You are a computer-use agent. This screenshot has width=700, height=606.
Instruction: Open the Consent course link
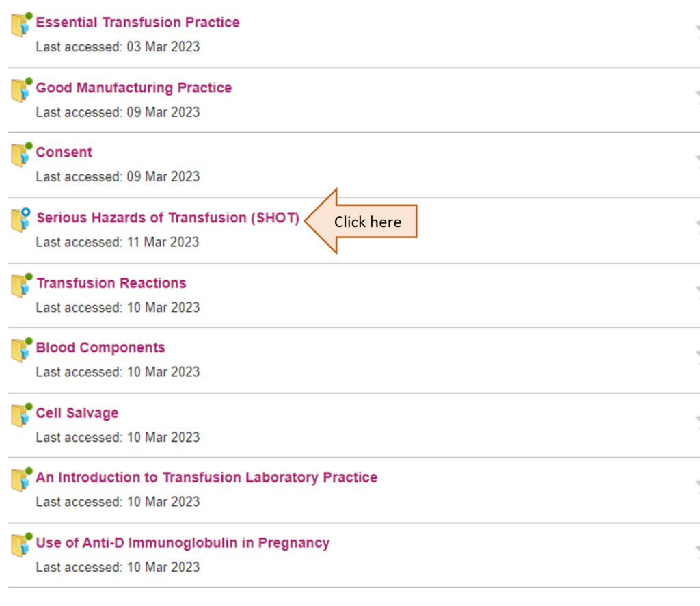64,153
